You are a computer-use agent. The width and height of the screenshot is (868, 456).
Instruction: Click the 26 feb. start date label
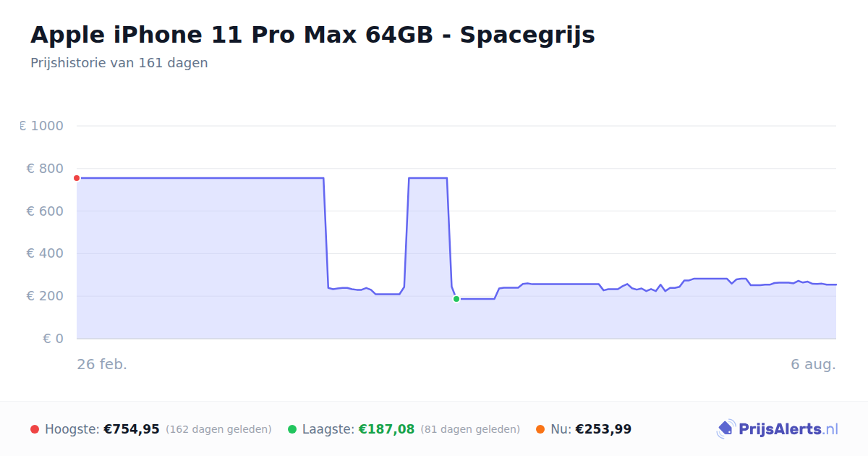point(102,364)
